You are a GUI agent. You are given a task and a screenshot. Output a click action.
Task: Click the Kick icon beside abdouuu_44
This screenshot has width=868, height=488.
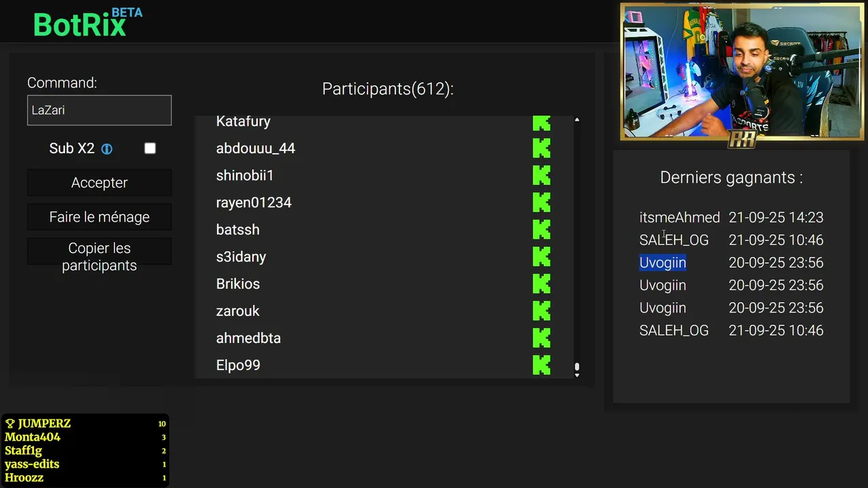pos(541,148)
